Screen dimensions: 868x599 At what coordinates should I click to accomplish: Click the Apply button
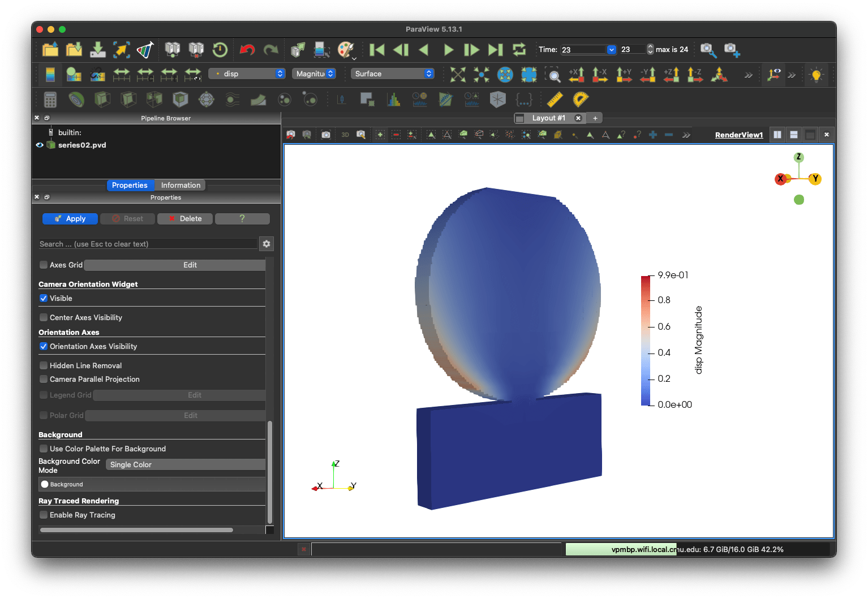click(70, 218)
